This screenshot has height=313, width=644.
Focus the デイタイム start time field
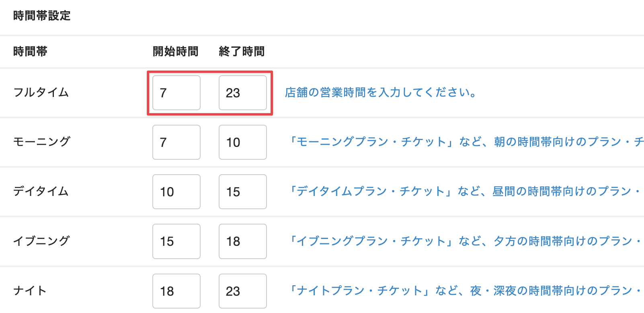176,192
